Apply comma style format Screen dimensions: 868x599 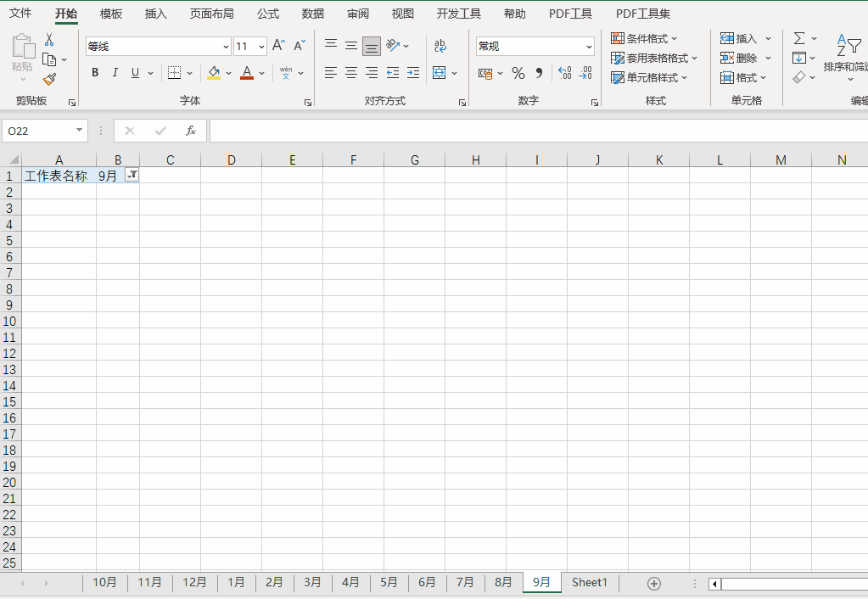coord(539,73)
